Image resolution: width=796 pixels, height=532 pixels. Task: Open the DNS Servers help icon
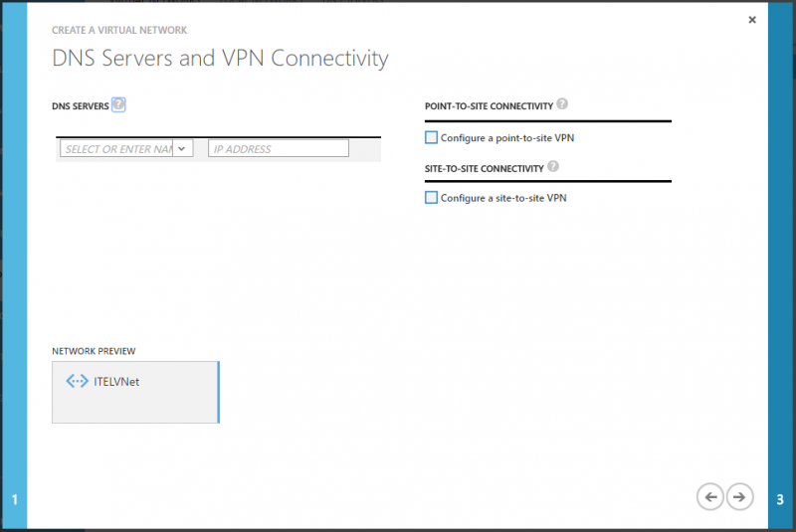(118, 104)
